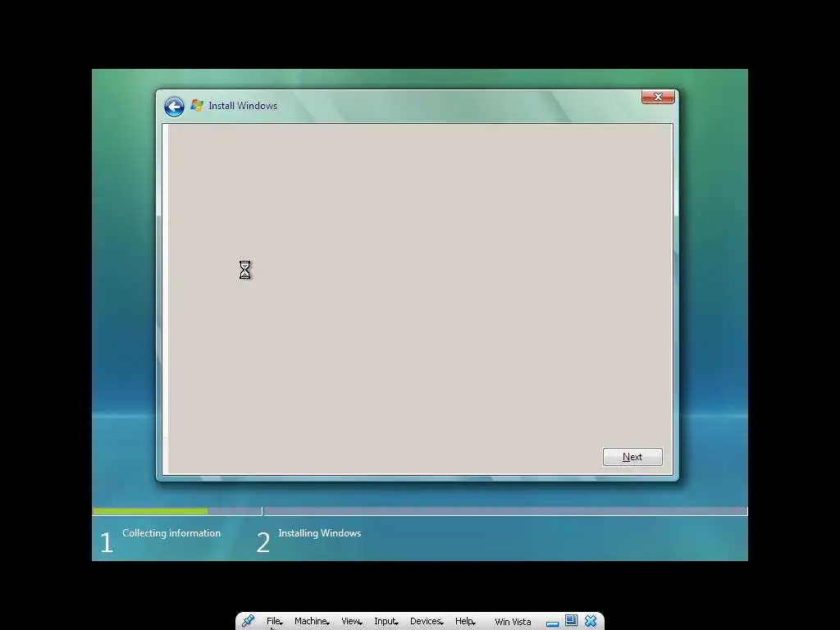Image resolution: width=840 pixels, height=630 pixels.
Task: Click the Collecting information step label
Action: pos(171,533)
